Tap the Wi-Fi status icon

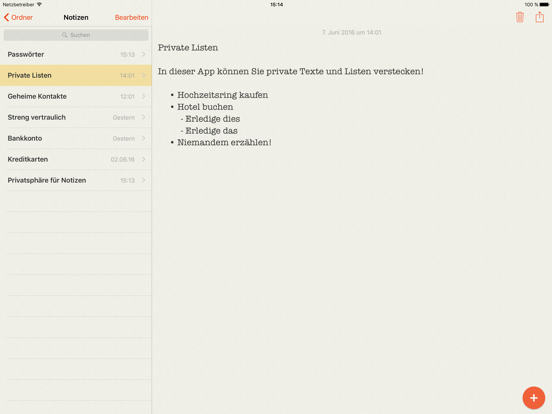tap(39, 4)
